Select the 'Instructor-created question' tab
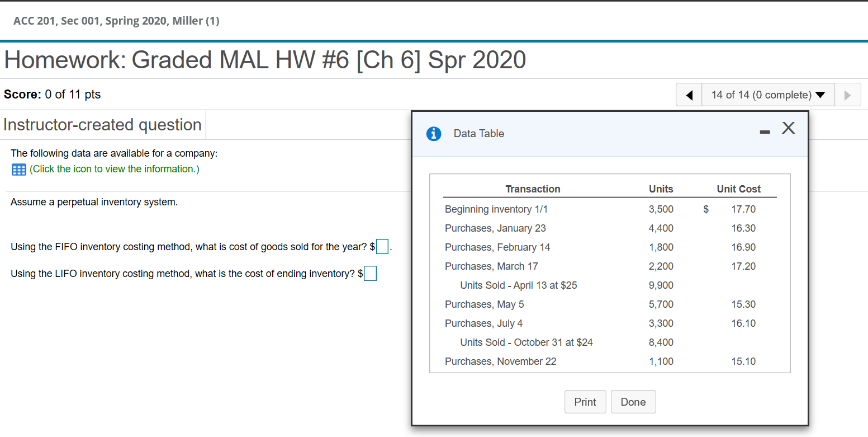 102,124
